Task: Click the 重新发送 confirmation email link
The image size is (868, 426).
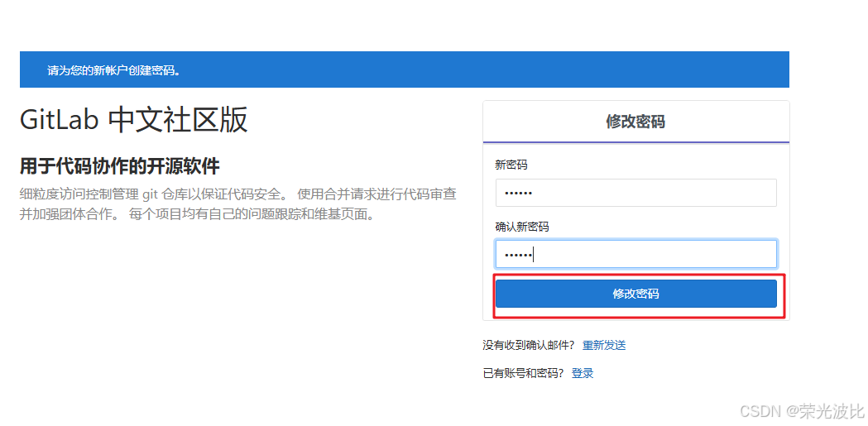Action: [x=604, y=346]
